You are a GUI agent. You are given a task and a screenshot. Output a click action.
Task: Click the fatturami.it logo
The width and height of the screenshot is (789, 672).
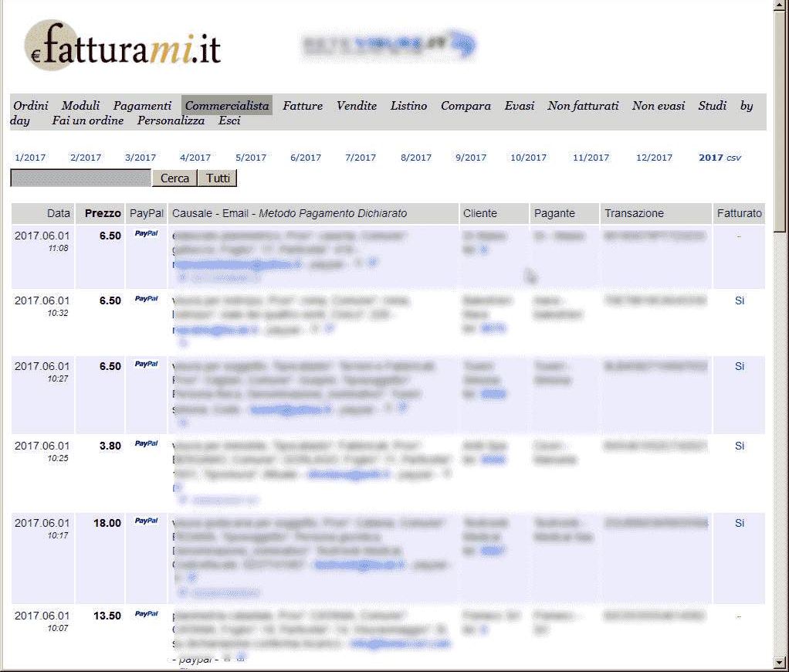coord(124,46)
